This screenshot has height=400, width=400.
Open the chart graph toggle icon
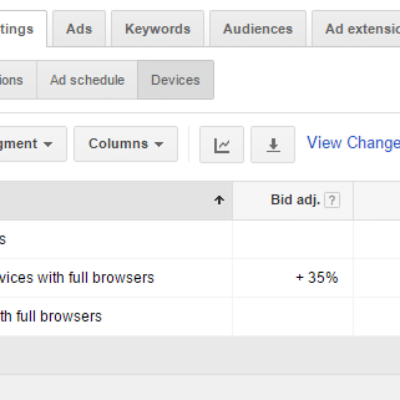pos(222,145)
